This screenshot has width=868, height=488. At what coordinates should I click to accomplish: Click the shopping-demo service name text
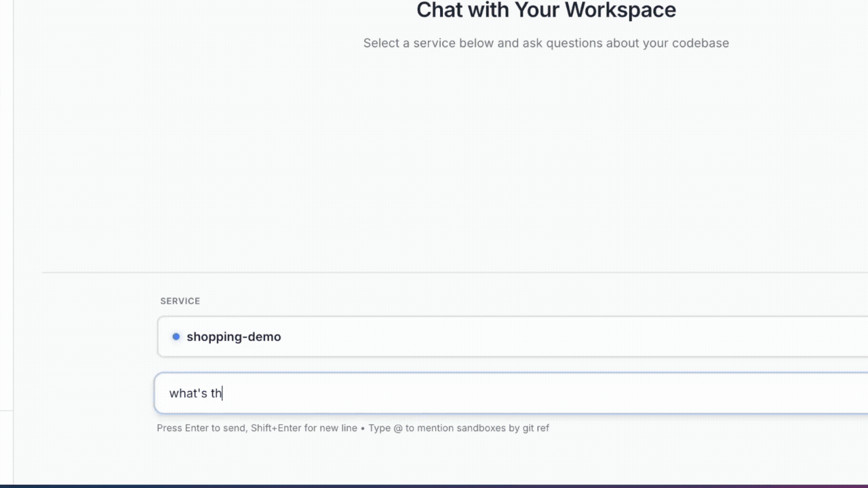click(x=233, y=337)
